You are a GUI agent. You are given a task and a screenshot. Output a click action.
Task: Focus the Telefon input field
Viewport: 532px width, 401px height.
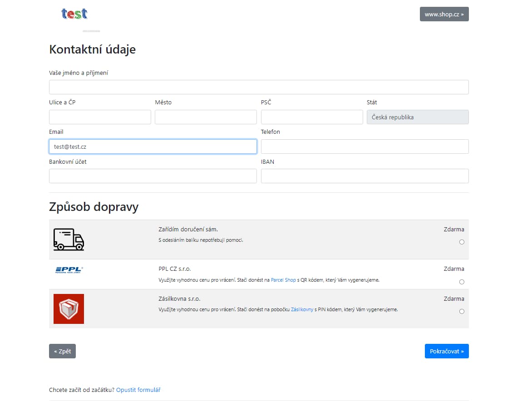pyautogui.click(x=365, y=147)
